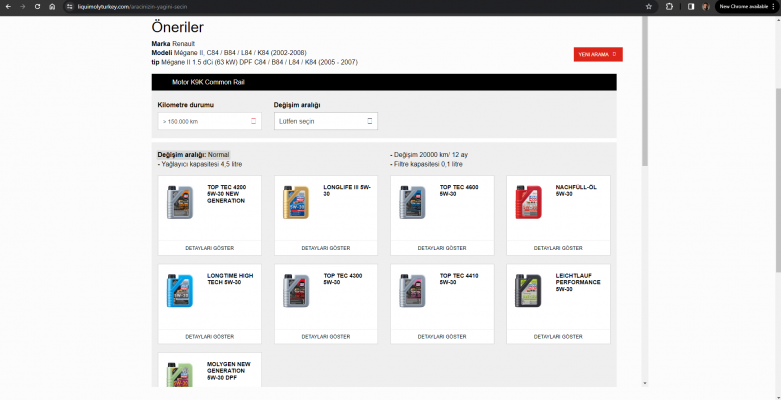
Task: Click the Motor K9K Common Rail bar
Action: coord(384,82)
